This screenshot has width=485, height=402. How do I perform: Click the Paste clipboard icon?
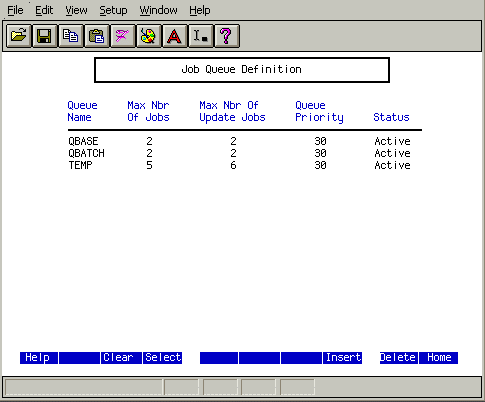coord(97,36)
